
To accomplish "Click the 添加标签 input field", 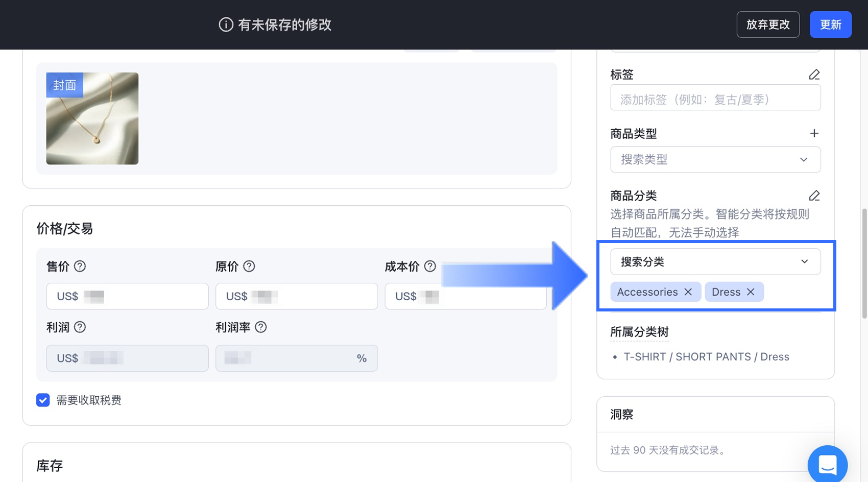I will coord(715,98).
